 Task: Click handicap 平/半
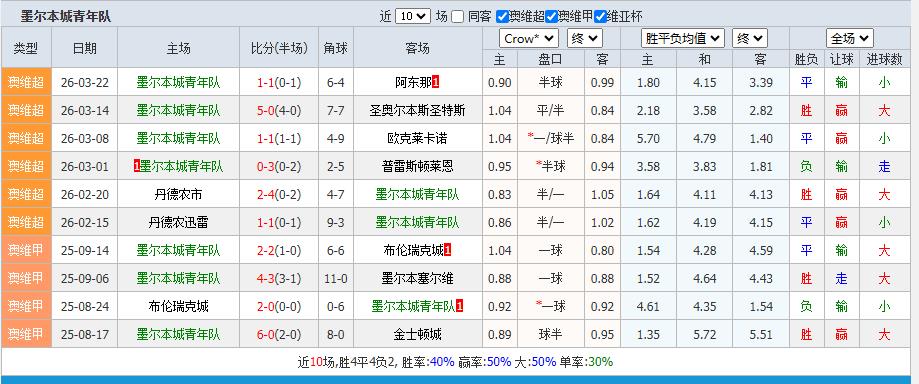tap(550, 111)
